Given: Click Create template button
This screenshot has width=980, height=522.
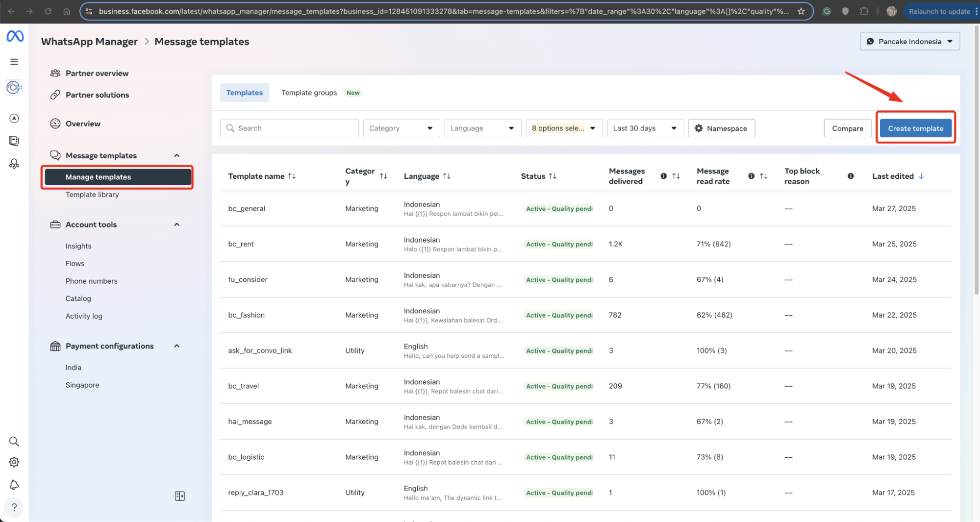Looking at the screenshot, I should coord(915,128).
